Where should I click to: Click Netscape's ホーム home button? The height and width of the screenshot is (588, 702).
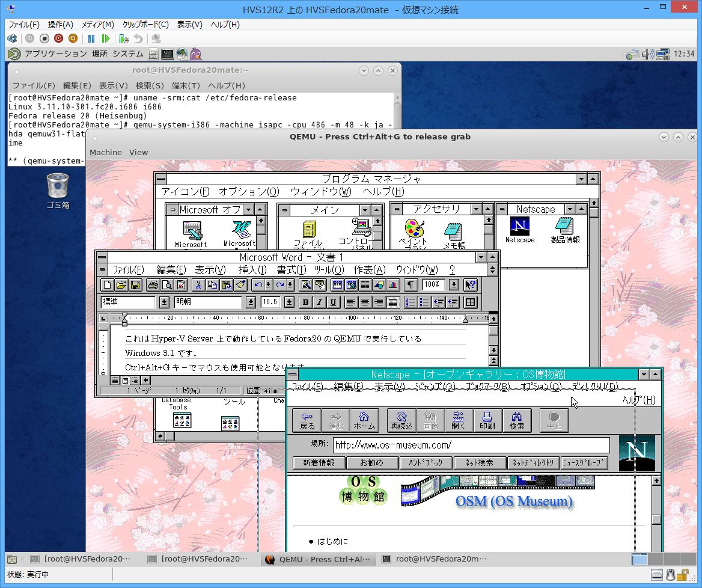tap(364, 420)
